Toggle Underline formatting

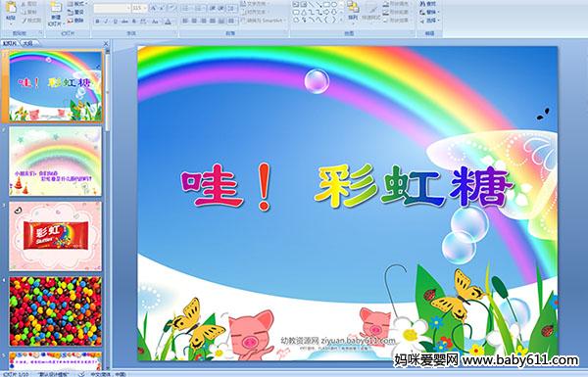pyautogui.click(x=115, y=22)
